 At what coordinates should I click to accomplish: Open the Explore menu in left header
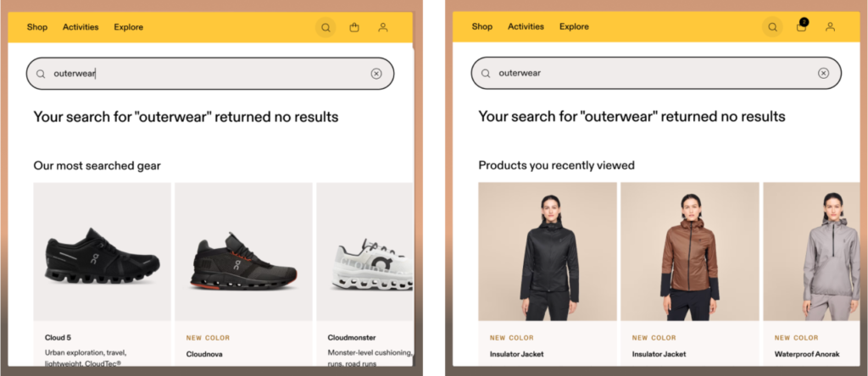click(129, 27)
